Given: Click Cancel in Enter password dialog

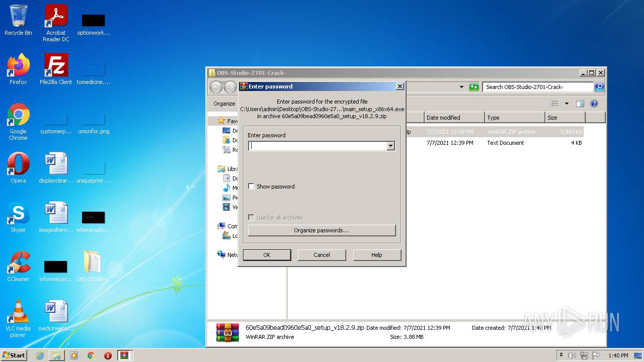Looking at the screenshot, I should [x=321, y=255].
